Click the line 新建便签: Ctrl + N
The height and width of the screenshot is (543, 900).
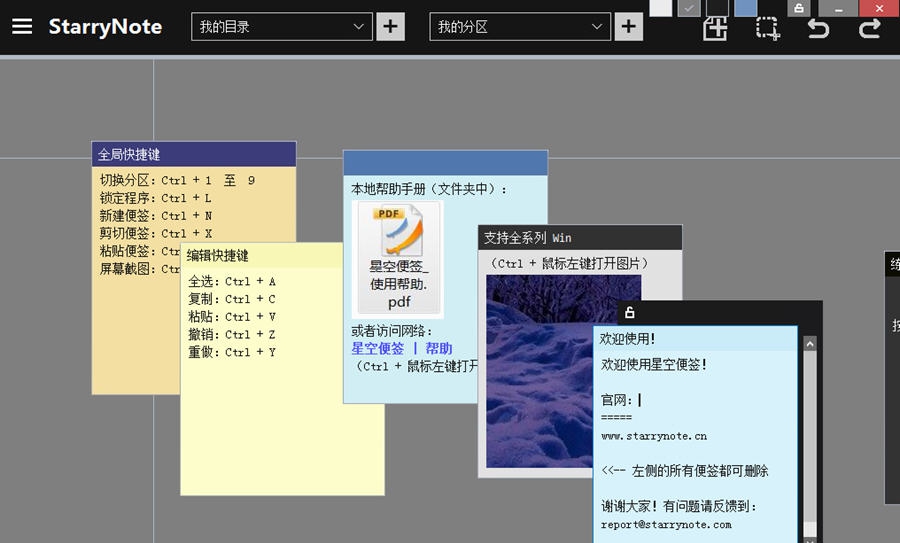156,216
